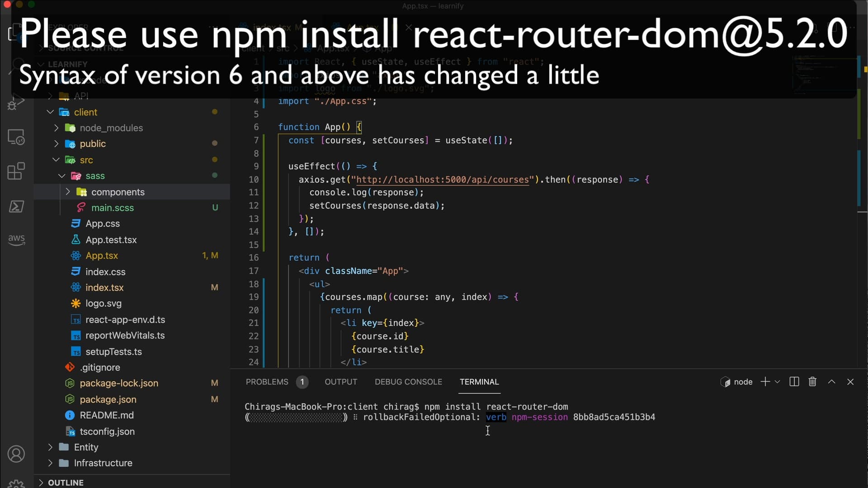Expand the components folder
Viewport: 868px width, 488px height.
click(x=68, y=192)
